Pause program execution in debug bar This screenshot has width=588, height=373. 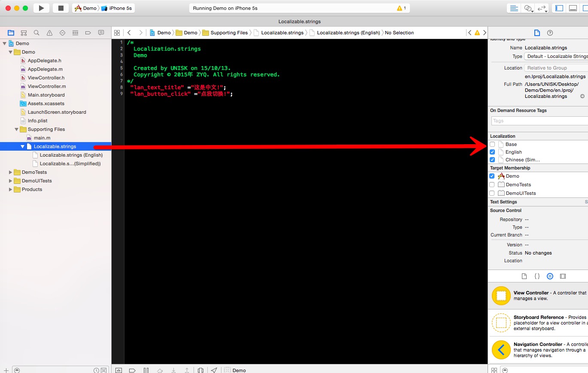tap(146, 370)
